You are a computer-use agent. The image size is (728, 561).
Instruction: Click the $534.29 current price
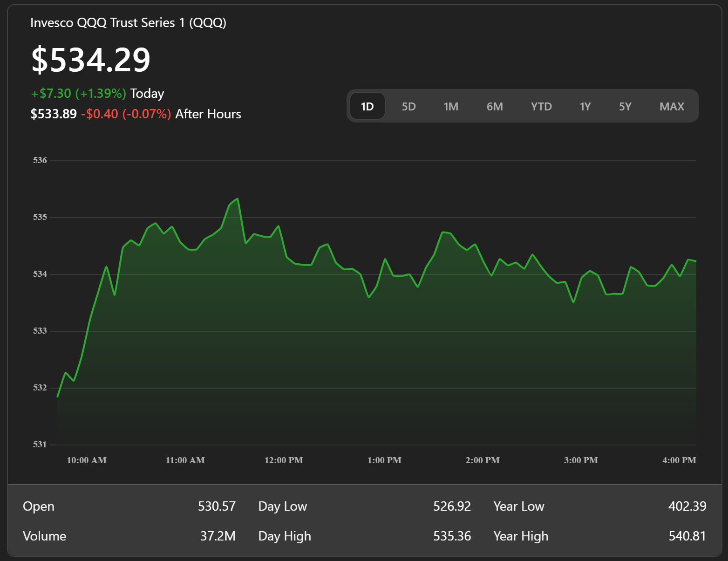point(91,60)
